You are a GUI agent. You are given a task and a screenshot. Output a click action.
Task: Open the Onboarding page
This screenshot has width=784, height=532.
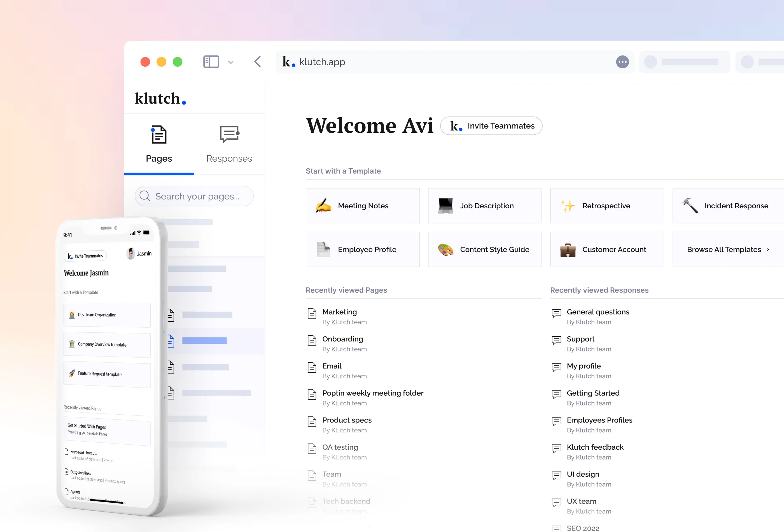tap(342, 339)
